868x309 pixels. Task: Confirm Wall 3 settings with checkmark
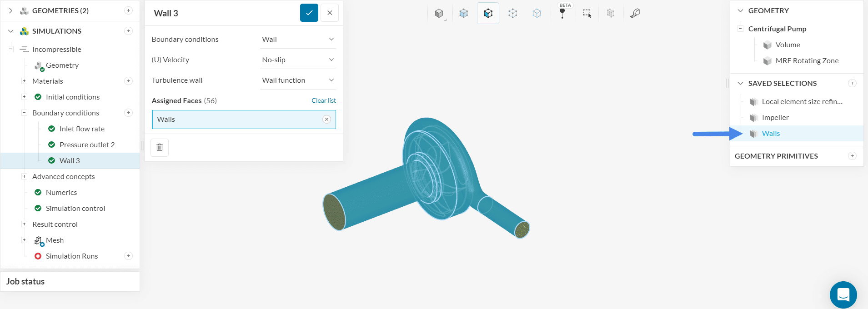click(309, 13)
